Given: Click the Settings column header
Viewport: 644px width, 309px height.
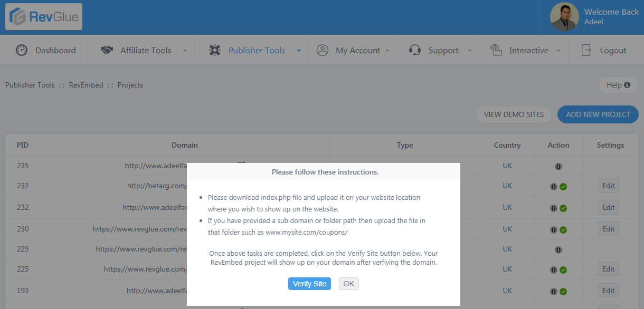Looking at the screenshot, I should pos(610,145).
